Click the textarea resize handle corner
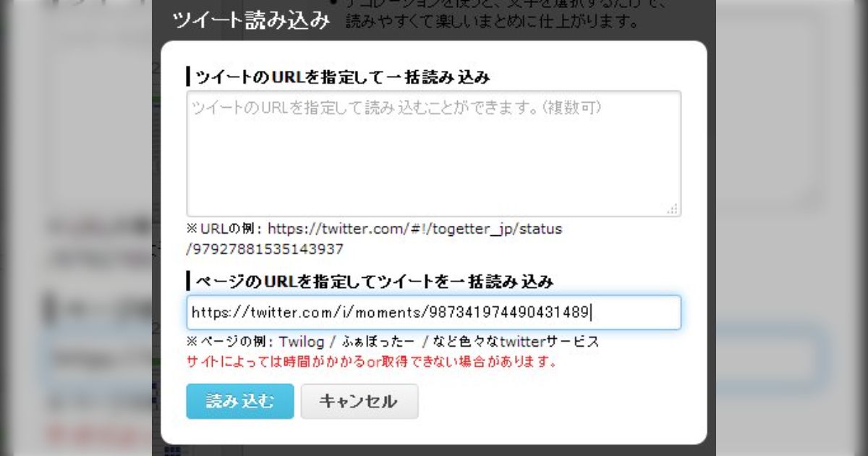 point(674,208)
